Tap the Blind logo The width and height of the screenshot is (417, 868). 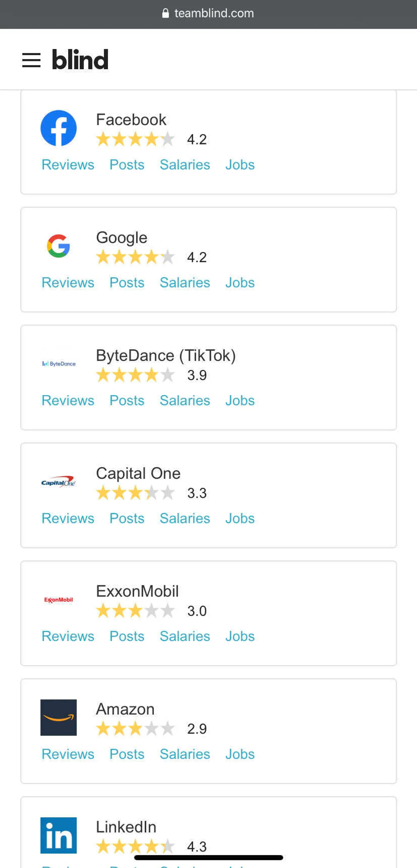coord(80,60)
